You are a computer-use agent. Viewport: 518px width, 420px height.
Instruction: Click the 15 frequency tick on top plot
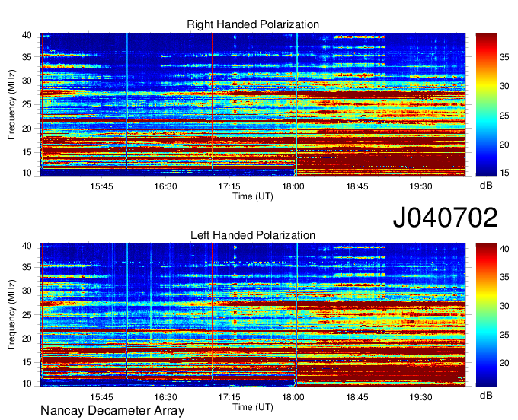pyautogui.click(x=27, y=152)
